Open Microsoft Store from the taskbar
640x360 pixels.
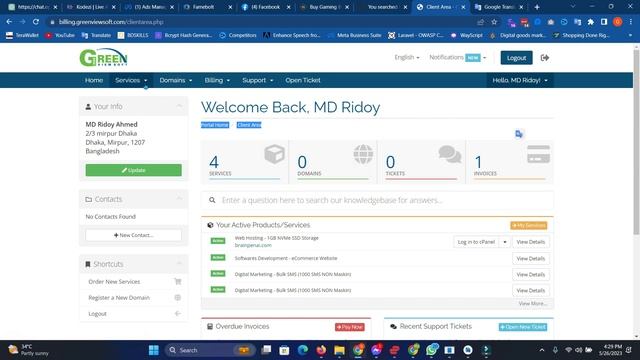(x=284, y=350)
